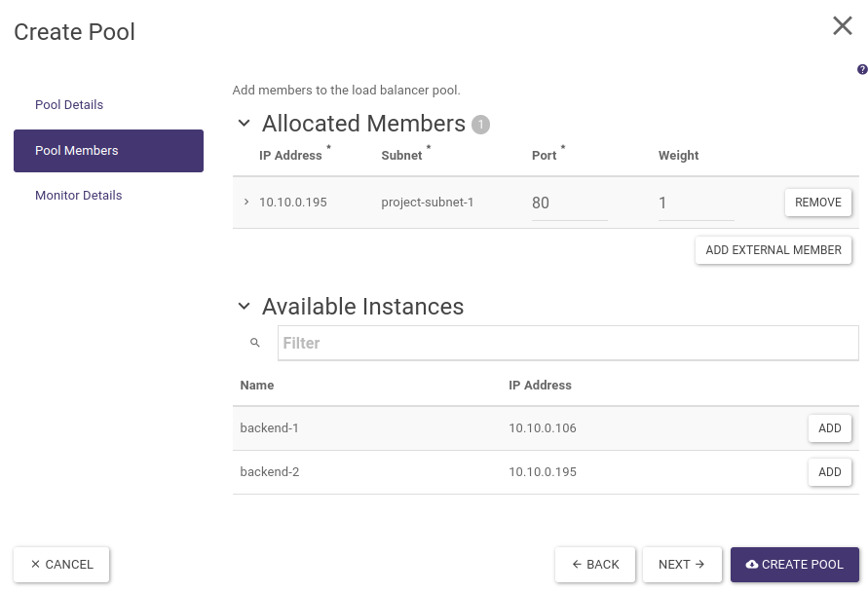Viewport: 868px width, 592px height.
Task: Click the allocated members count badge
Action: point(480,125)
